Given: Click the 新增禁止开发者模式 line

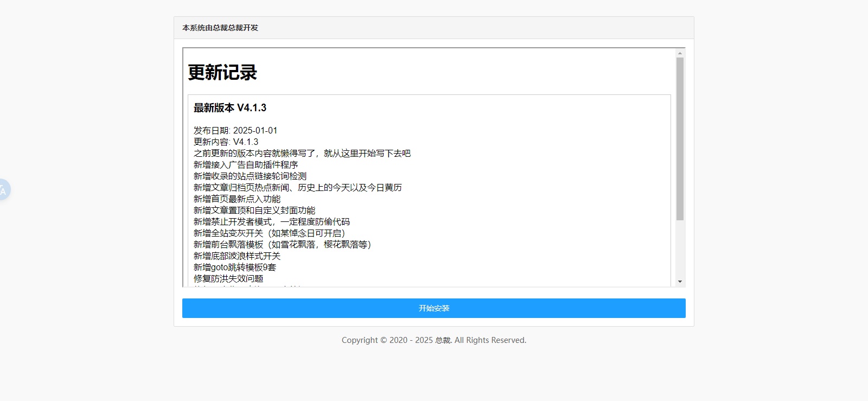Looking at the screenshot, I should click(x=272, y=221).
